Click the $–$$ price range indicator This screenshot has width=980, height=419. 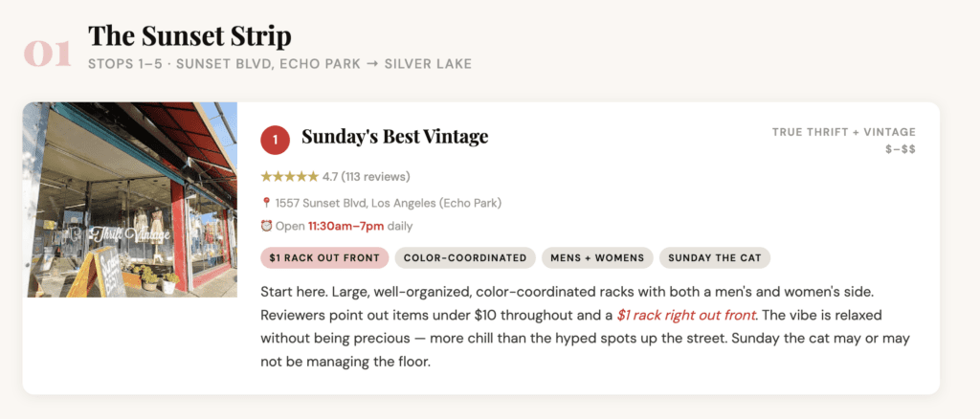click(x=902, y=148)
